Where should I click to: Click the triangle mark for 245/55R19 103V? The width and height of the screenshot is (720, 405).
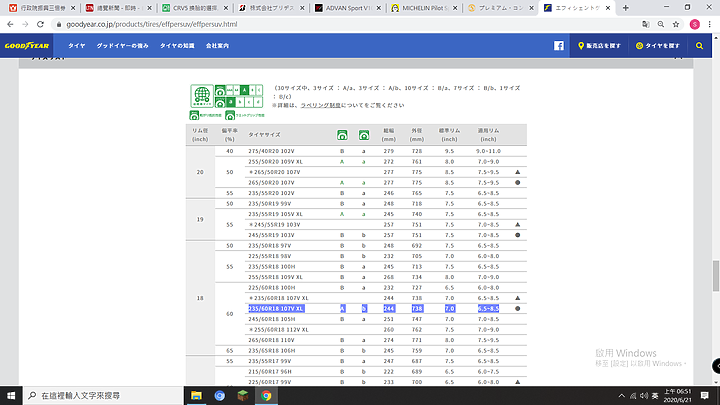(518, 225)
